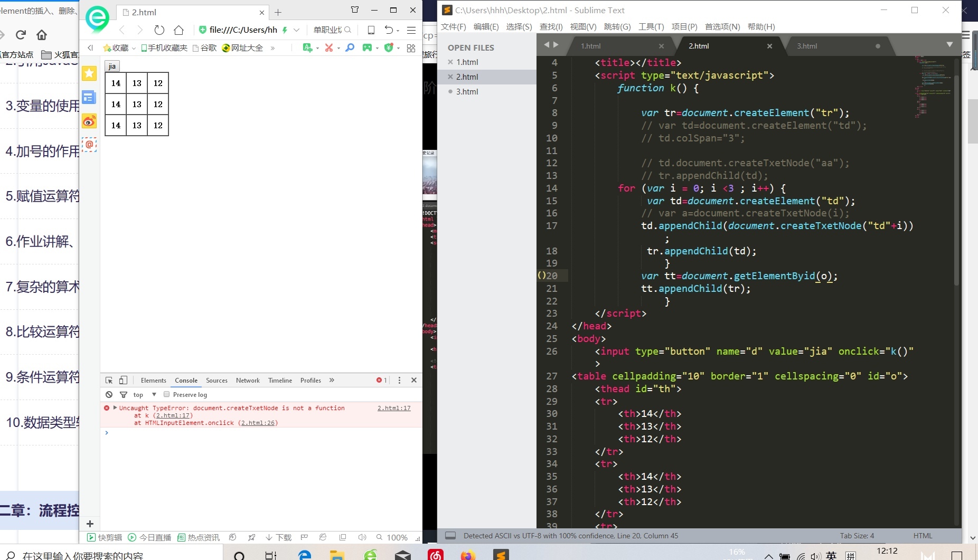Click the green game controller icon
This screenshot has width=978, height=560.
coord(367,48)
